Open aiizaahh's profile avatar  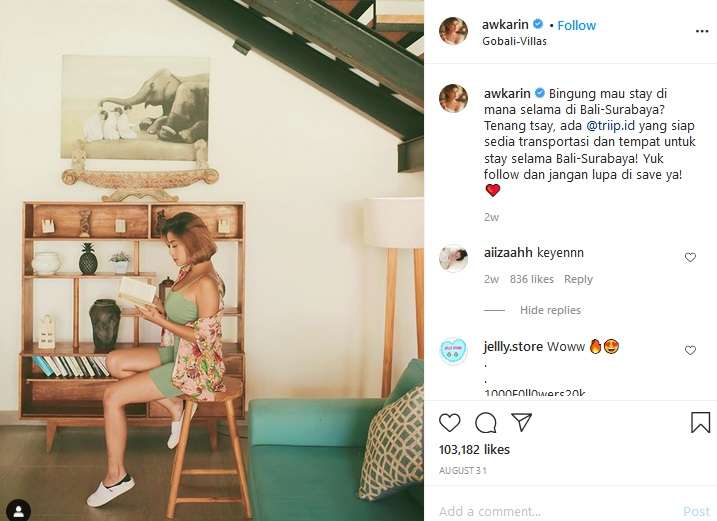tap(453, 258)
